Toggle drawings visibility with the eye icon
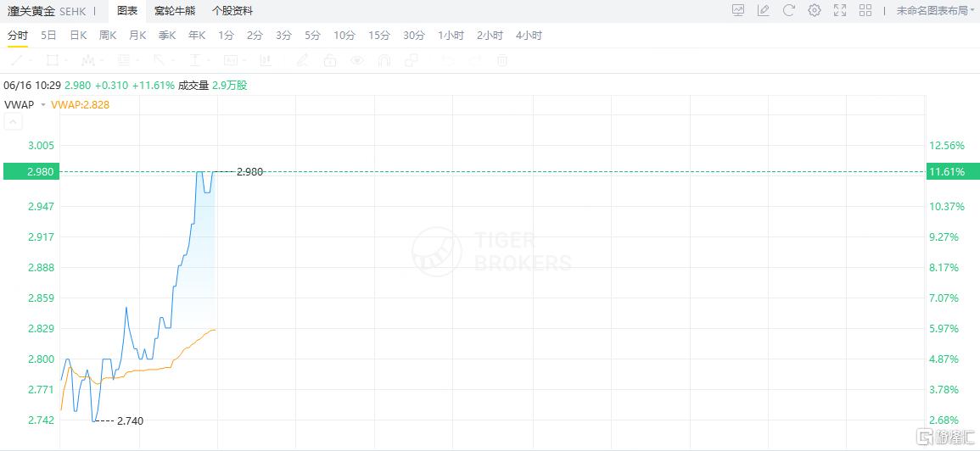This screenshot has width=980, height=451. click(x=357, y=60)
